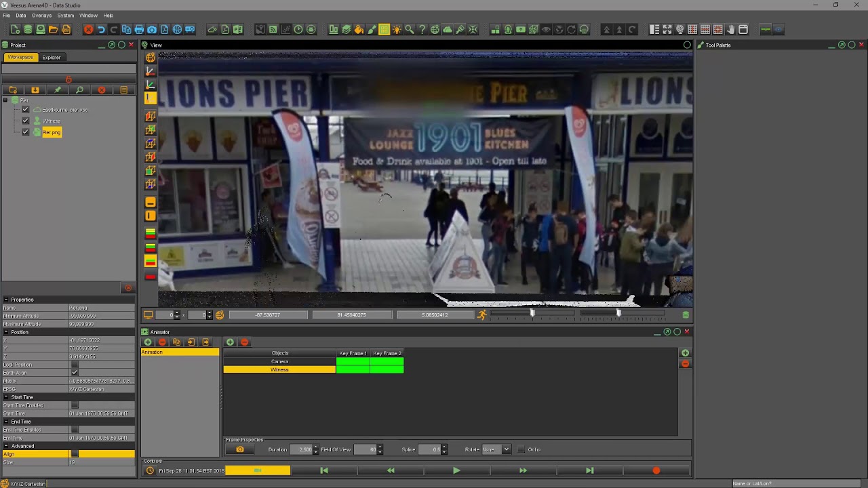Enable the Start Time Enabled checkbox
This screenshot has width=868, height=488.
tap(75, 405)
